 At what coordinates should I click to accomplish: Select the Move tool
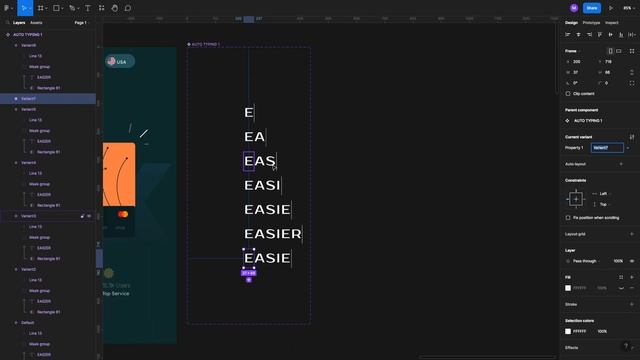pos(23,8)
